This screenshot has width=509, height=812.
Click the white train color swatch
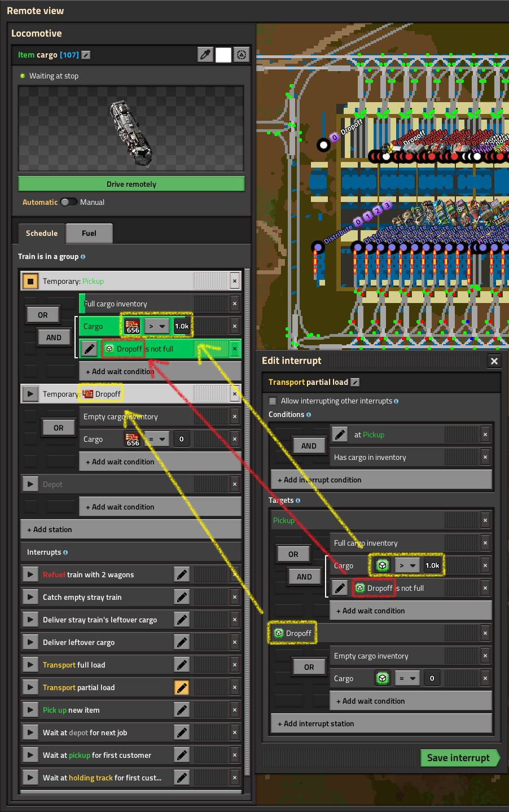(223, 55)
